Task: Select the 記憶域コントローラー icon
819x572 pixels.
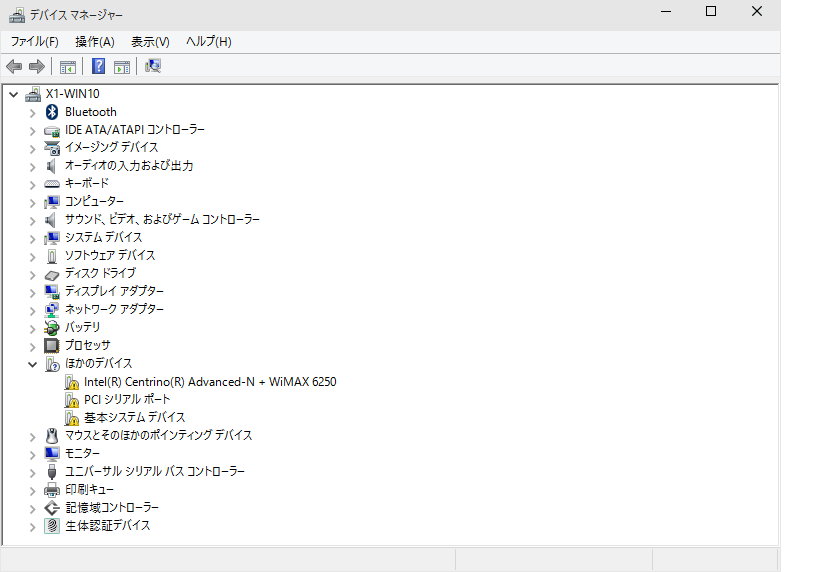Action: (52, 508)
